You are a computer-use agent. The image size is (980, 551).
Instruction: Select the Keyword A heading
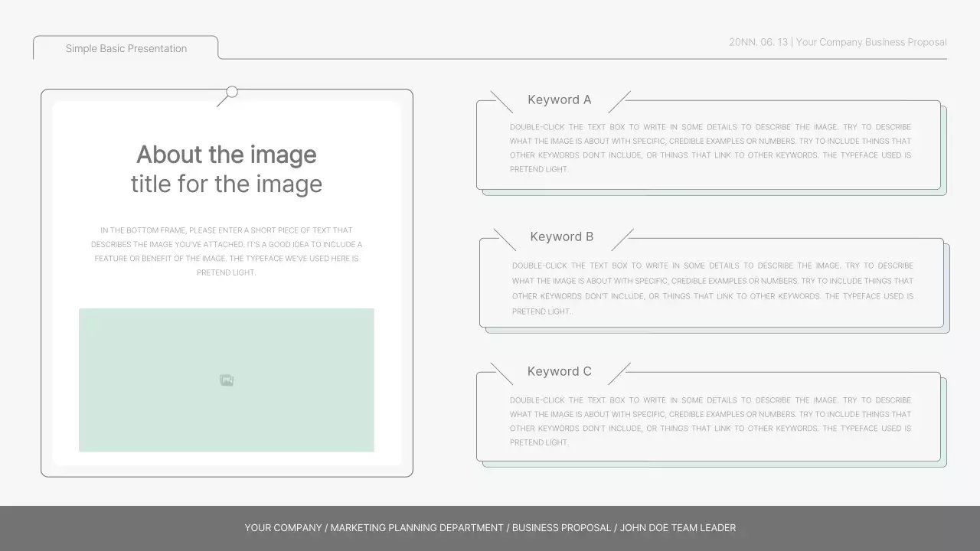point(559,99)
